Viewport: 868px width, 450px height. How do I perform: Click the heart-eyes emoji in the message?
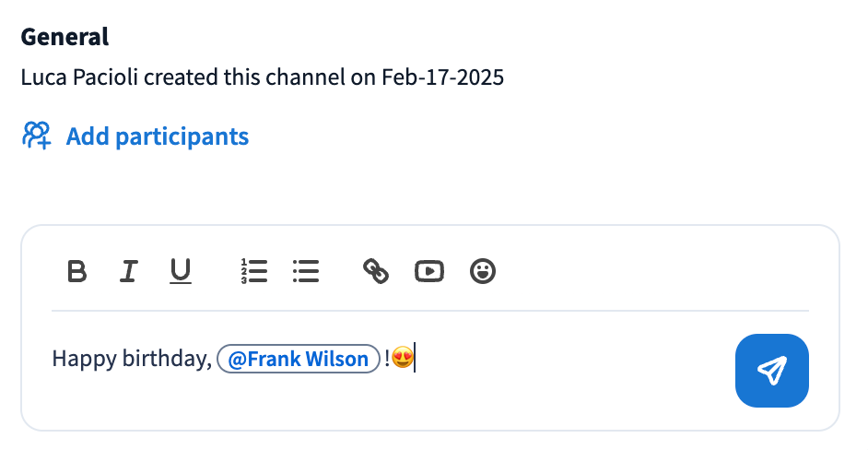402,359
